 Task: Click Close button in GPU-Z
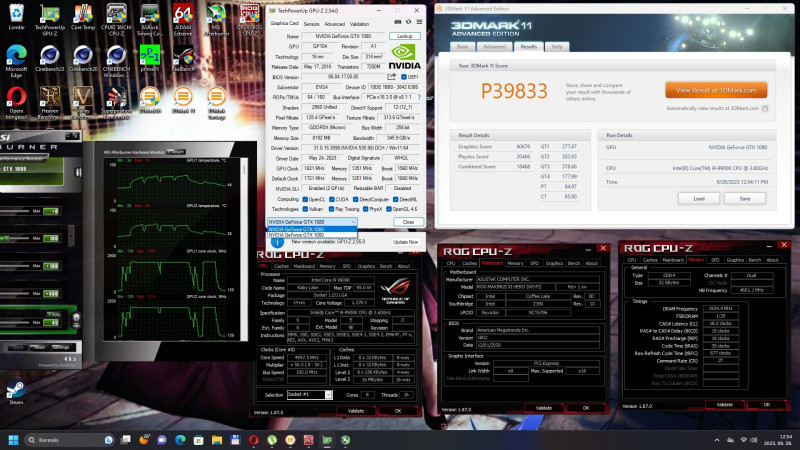(x=408, y=222)
